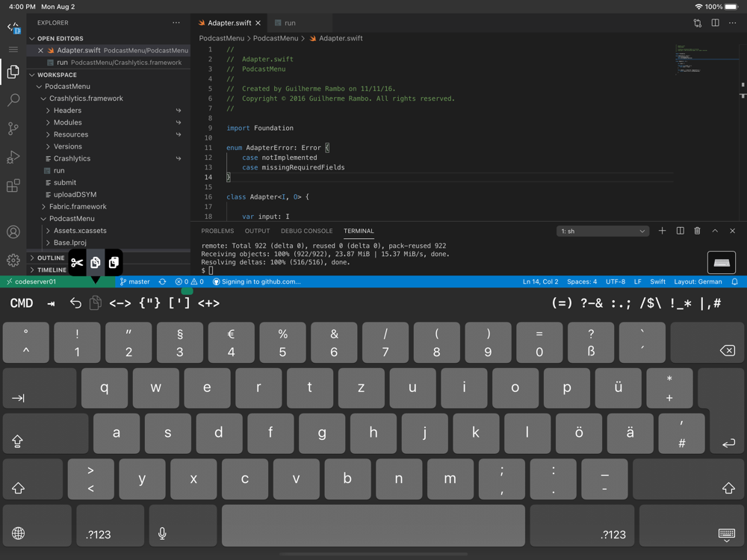Select the Adapter.swift editor tab

coord(229,23)
